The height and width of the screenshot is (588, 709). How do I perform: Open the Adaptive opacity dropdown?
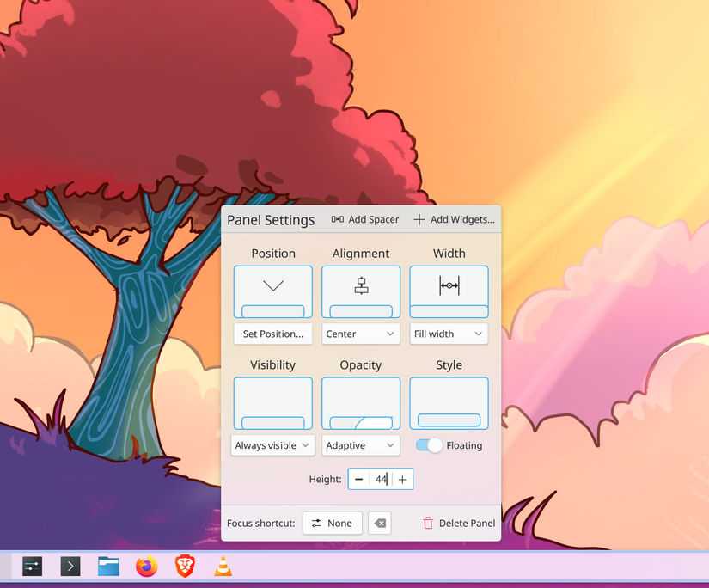[360, 445]
